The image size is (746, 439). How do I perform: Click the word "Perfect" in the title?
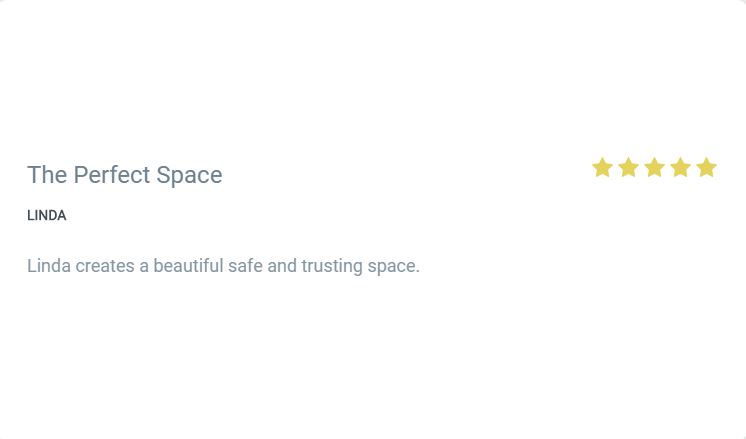coord(111,175)
